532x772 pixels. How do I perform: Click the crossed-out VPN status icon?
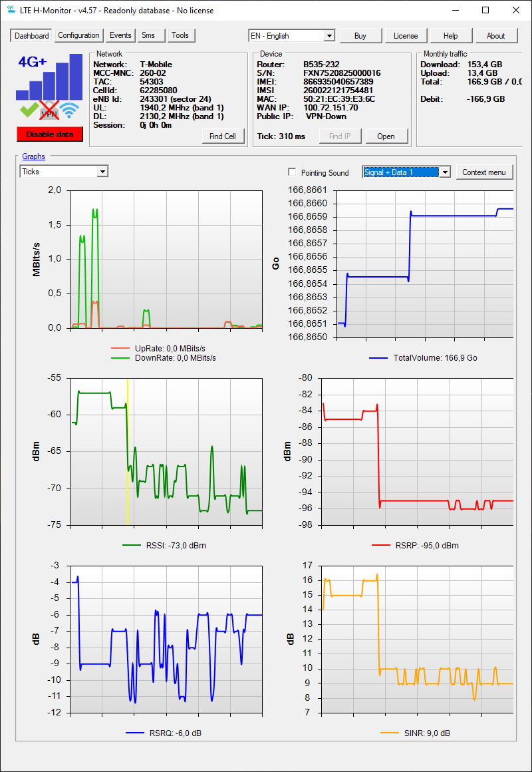(49, 109)
